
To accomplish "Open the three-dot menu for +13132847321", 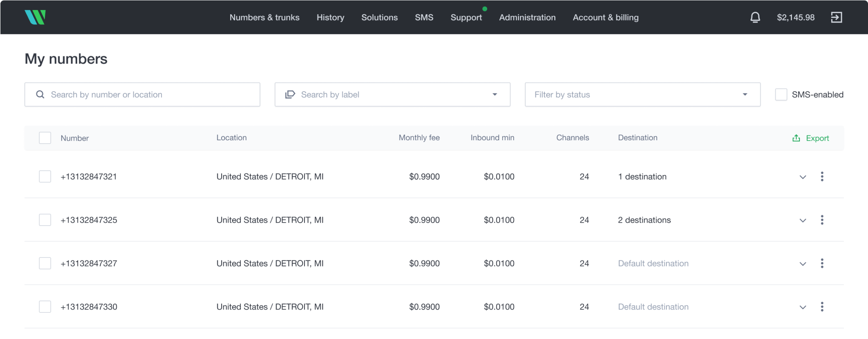I will (822, 177).
